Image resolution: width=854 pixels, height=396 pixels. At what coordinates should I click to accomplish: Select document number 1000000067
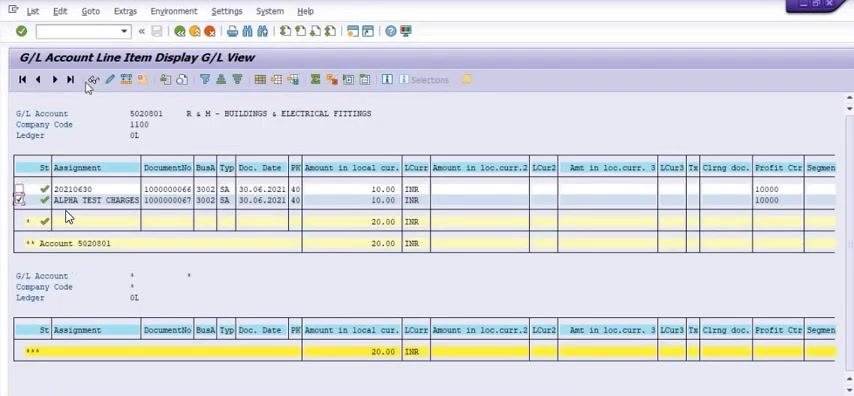tap(168, 200)
